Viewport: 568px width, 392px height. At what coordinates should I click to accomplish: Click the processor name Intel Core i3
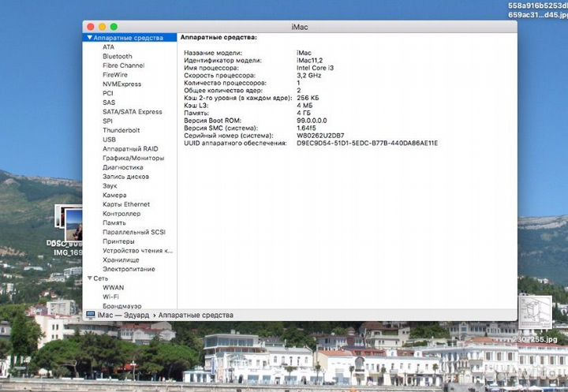315,68
